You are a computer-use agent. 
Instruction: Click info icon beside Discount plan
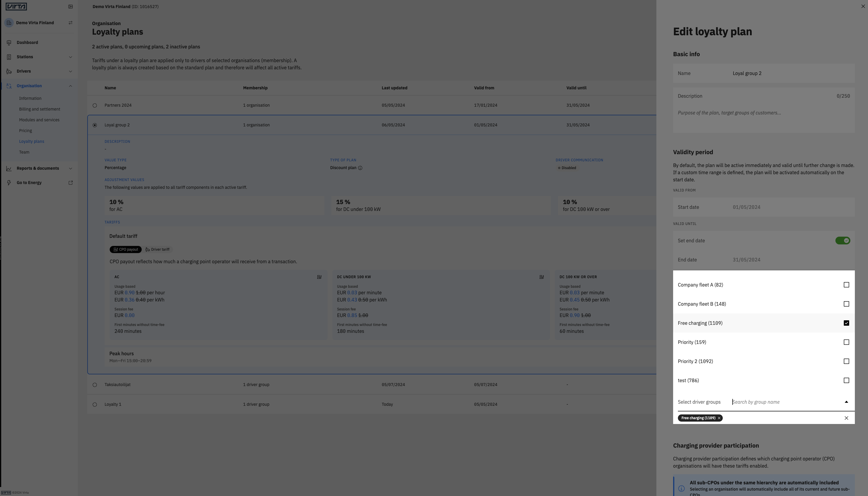[x=360, y=168]
